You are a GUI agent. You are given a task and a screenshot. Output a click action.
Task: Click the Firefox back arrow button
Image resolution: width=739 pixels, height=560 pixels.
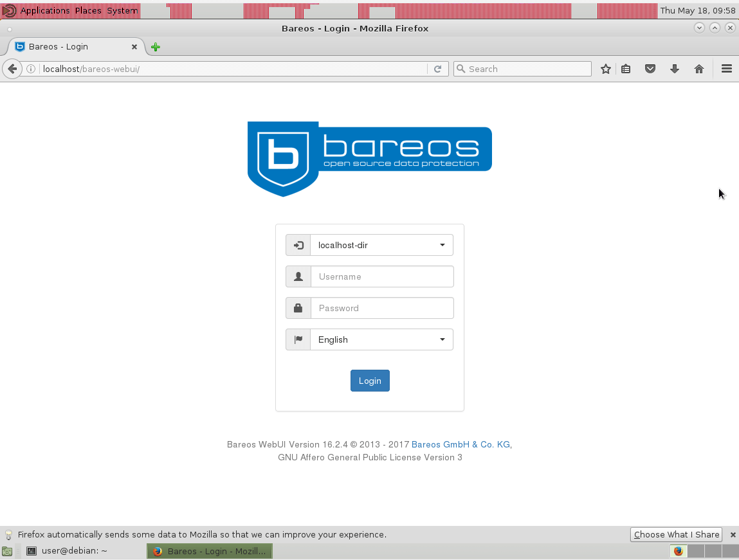coord(12,69)
